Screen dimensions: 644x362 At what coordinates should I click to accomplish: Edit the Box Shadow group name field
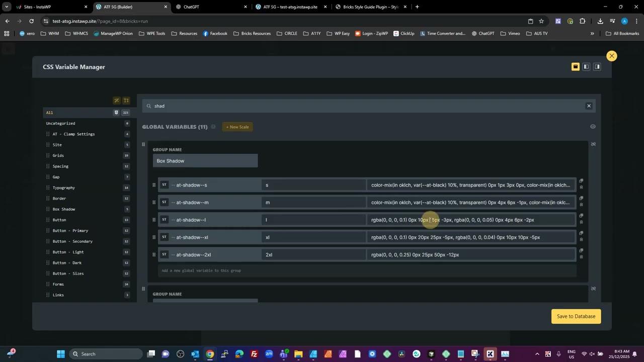[x=205, y=161]
